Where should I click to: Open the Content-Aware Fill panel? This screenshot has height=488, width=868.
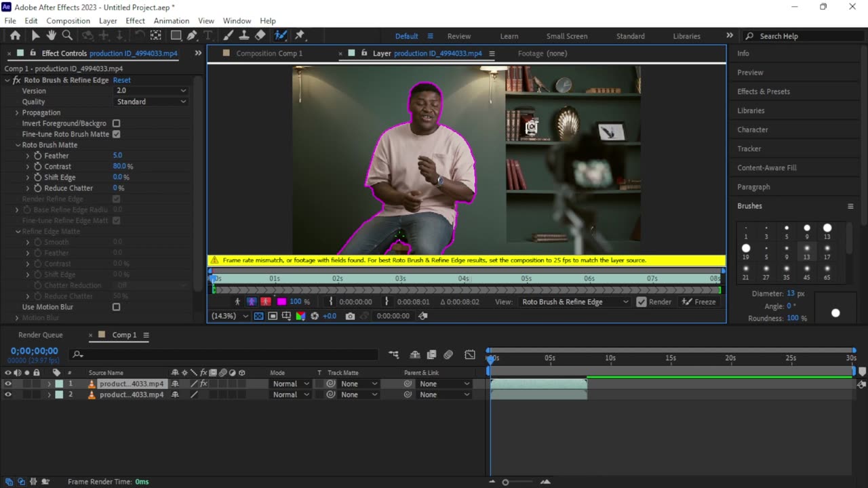(767, 167)
